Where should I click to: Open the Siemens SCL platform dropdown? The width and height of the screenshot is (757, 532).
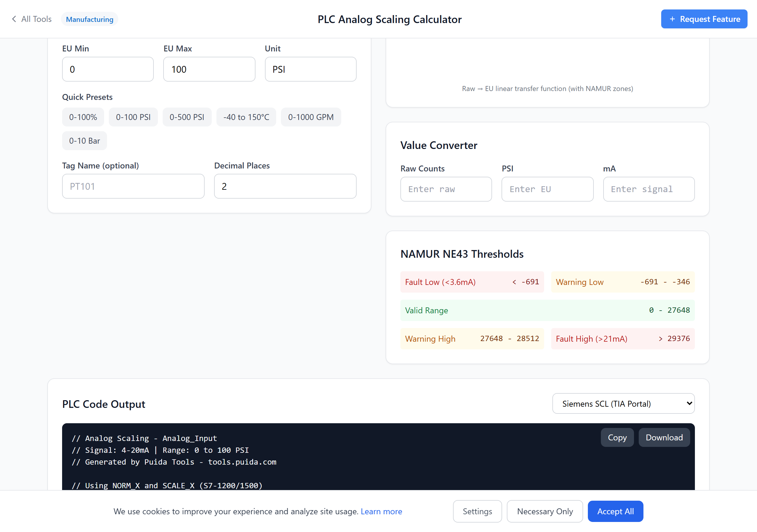623,403
